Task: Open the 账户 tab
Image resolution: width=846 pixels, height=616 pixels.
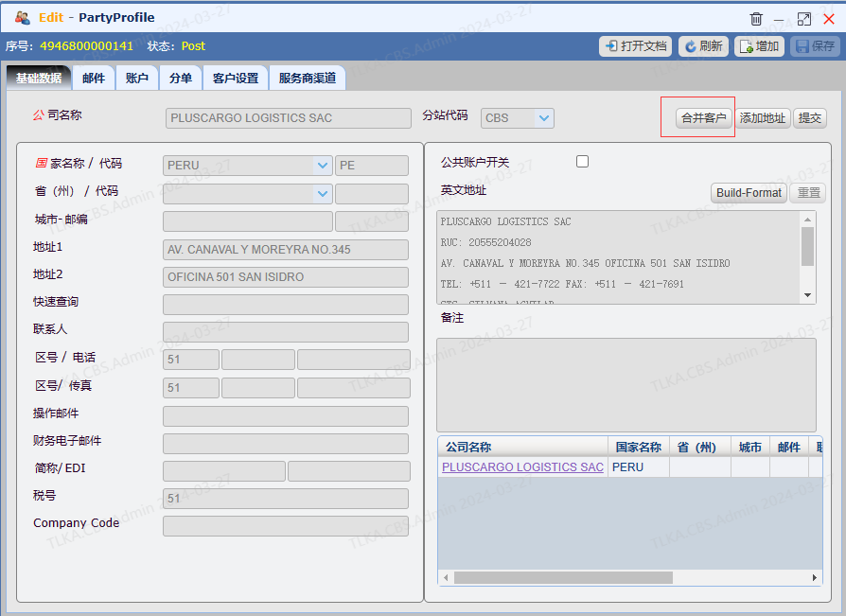Action: 137,79
